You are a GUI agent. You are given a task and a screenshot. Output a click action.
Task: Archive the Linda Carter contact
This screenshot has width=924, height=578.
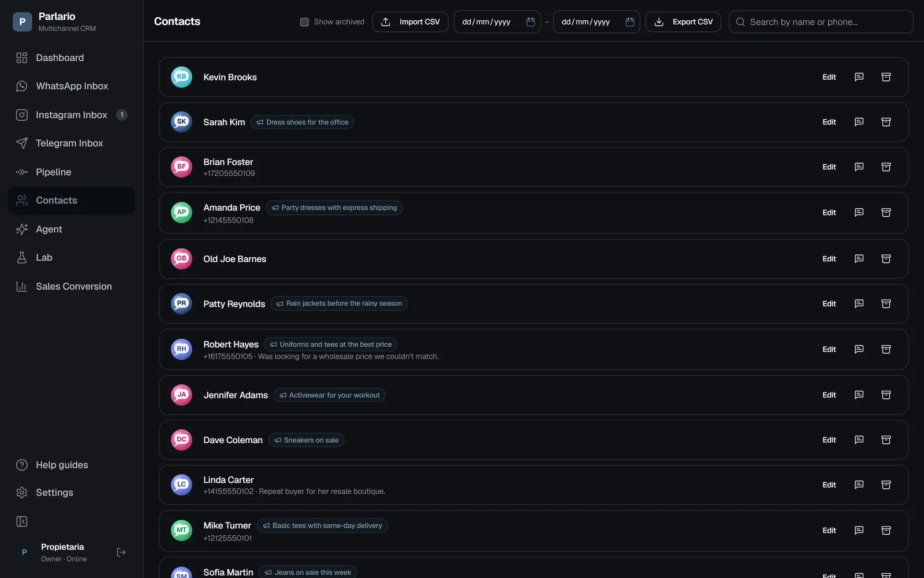click(886, 485)
